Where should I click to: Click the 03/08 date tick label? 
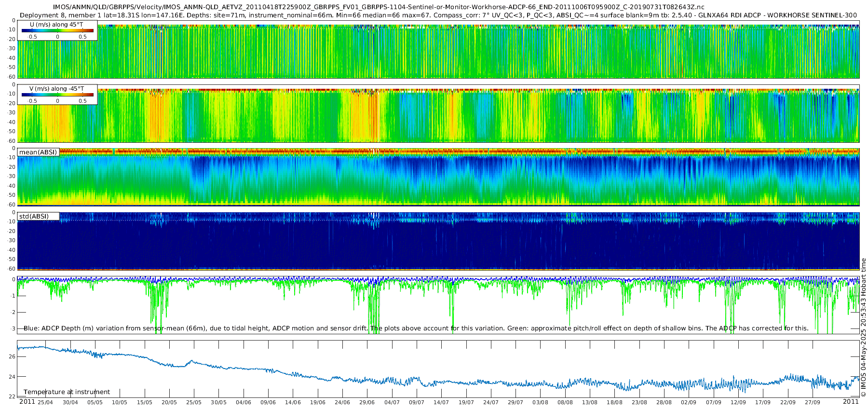coord(540,402)
